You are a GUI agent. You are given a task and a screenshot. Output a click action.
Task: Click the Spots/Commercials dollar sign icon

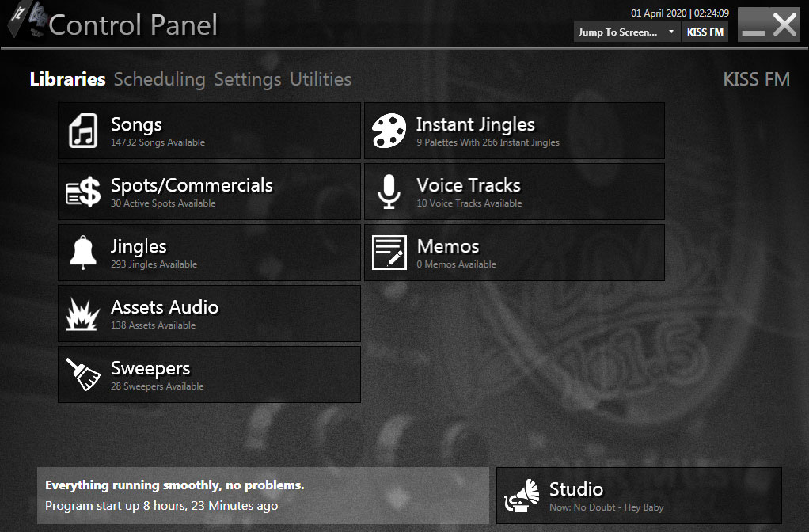pos(83,192)
